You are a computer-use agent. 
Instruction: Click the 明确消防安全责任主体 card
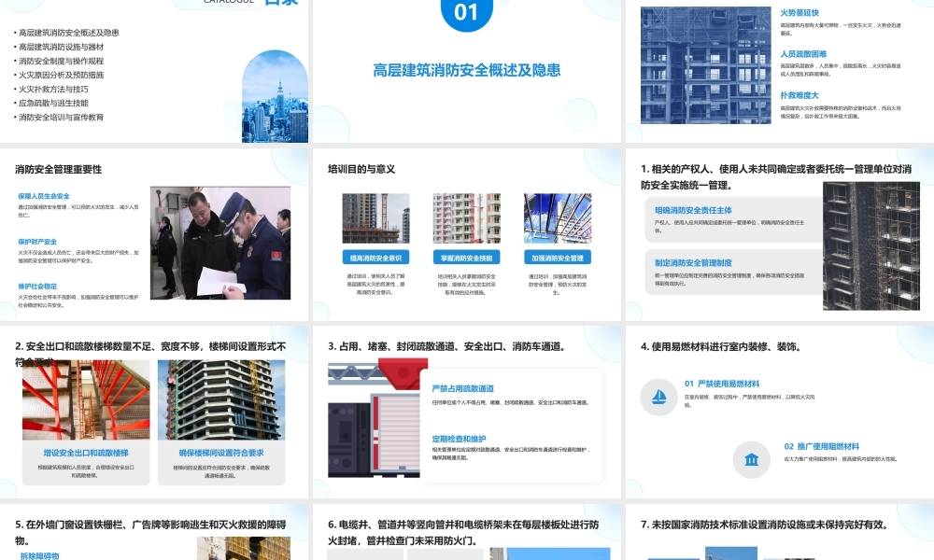click(732, 220)
